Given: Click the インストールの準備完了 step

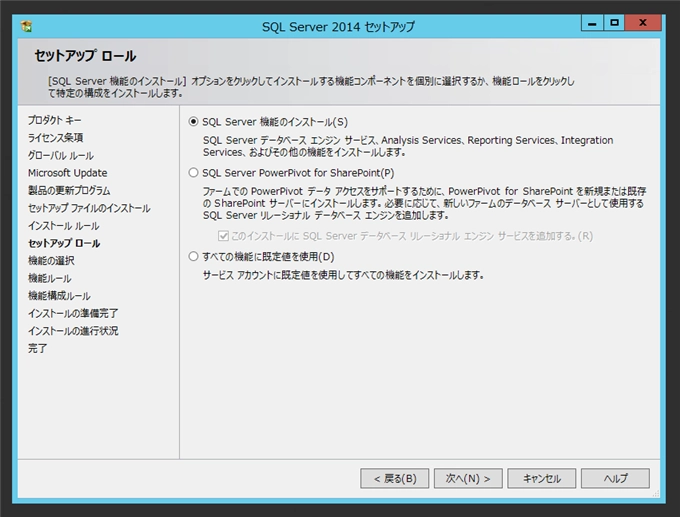Looking at the screenshot, I should point(73,313).
